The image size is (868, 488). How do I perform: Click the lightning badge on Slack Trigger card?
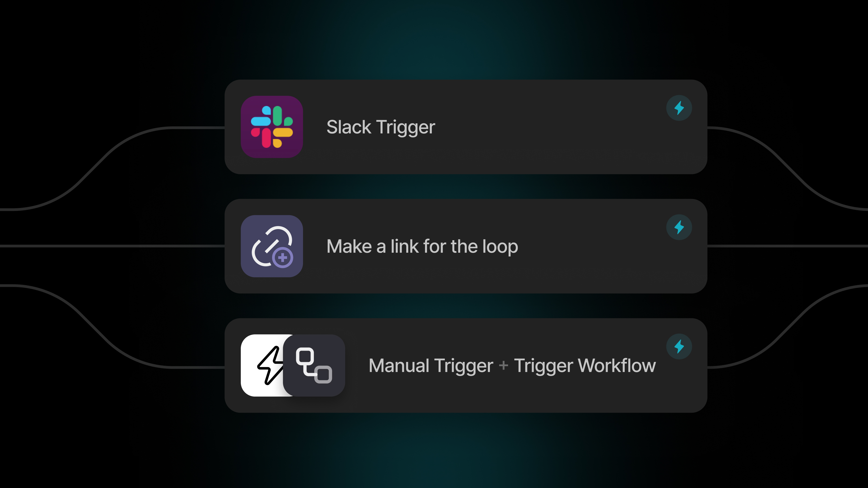coord(679,108)
